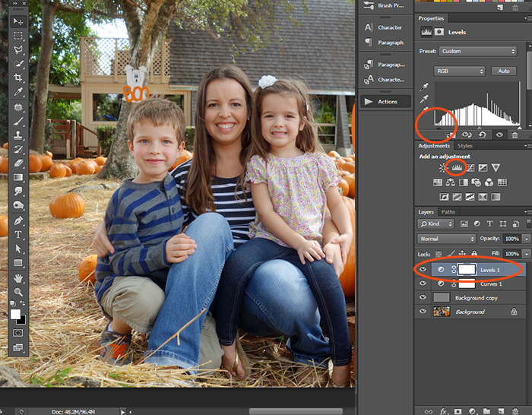Hide the Levels 1 layer
This screenshot has height=415, width=532.
[423, 269]
